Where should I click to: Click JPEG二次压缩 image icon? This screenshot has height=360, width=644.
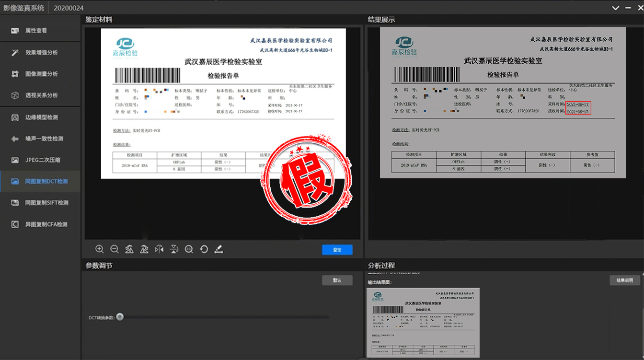(x=15, y=160)
